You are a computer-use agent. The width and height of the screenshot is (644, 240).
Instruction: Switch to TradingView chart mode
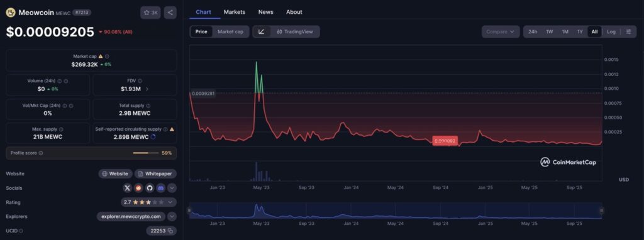click(294, 31)
